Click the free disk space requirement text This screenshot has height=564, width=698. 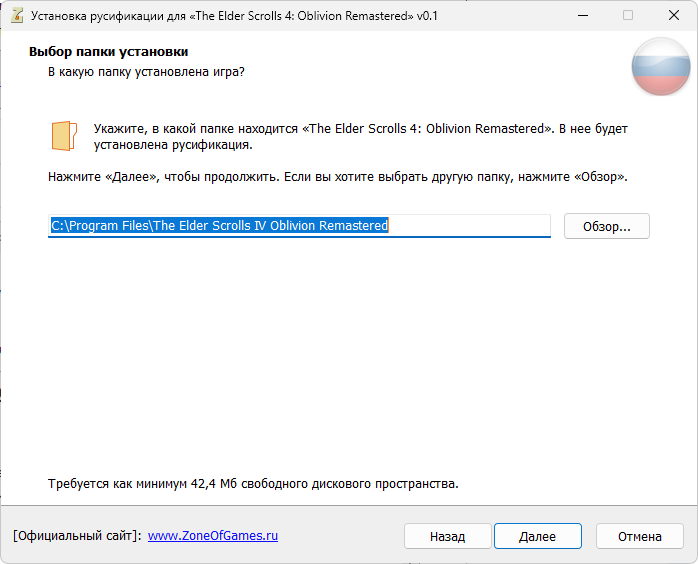point(253,484)
